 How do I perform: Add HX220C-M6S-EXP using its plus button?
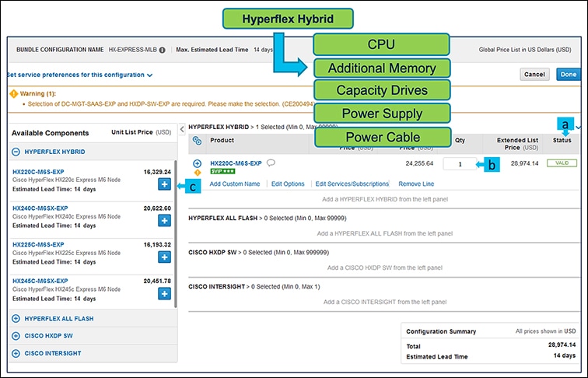[x=164, y=184]
